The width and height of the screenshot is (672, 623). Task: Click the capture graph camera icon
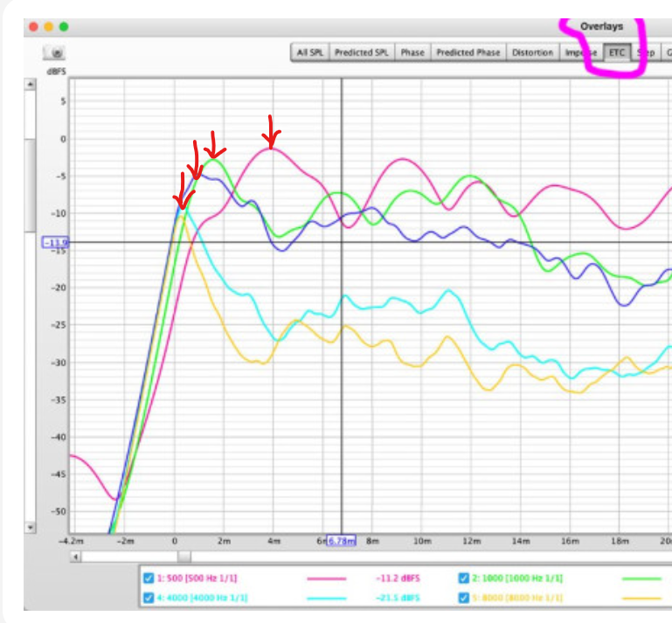57,53
